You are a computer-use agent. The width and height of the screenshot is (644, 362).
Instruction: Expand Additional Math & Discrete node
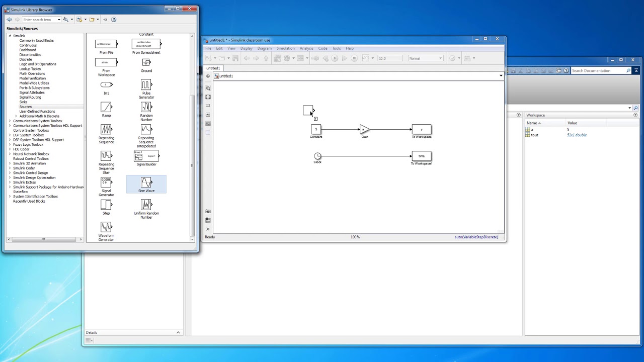(x=16, y=116)
